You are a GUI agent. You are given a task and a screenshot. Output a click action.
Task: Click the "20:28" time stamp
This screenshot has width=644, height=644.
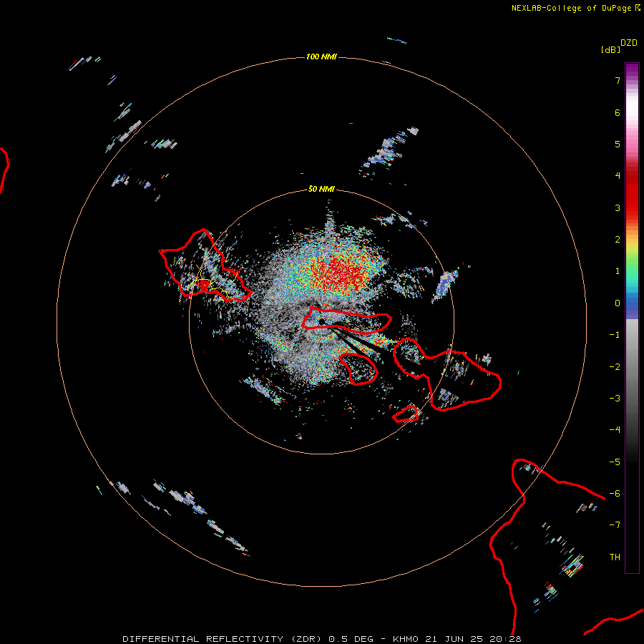tap(506, 639)
